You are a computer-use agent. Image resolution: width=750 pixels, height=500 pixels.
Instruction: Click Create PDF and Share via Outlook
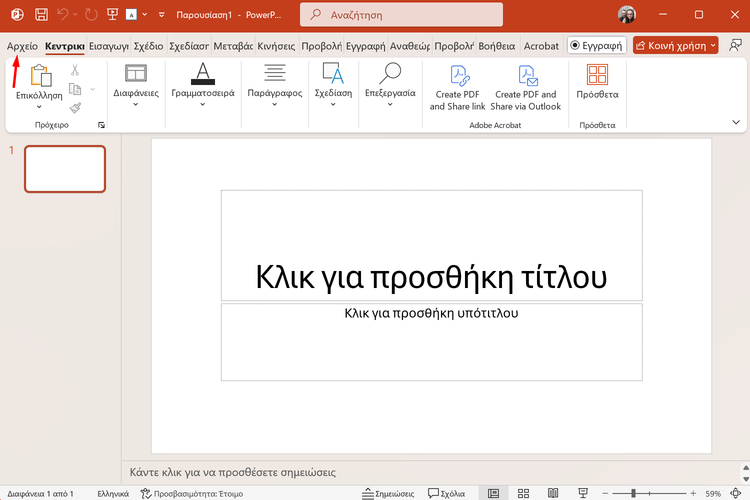tap(526, 87)
